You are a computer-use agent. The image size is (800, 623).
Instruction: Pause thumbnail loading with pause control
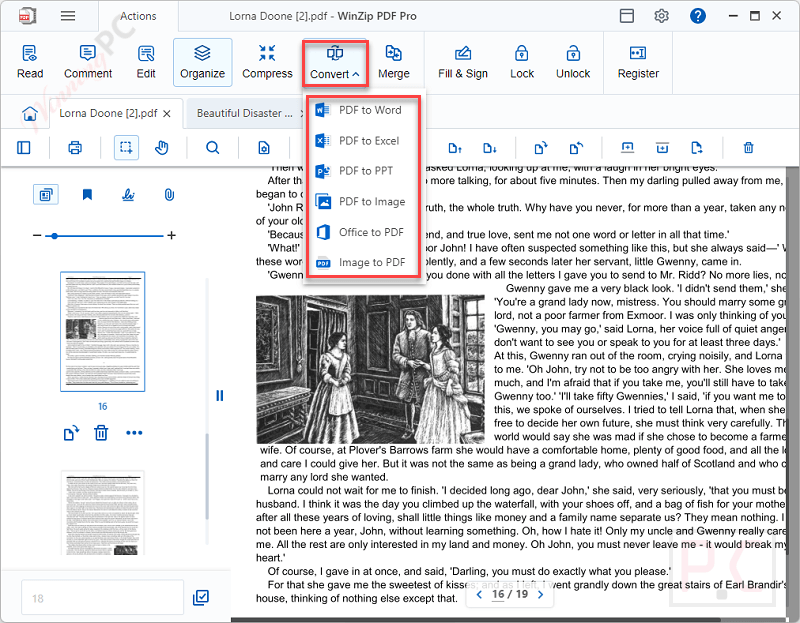pyautogui.click(x=219, y=395)
